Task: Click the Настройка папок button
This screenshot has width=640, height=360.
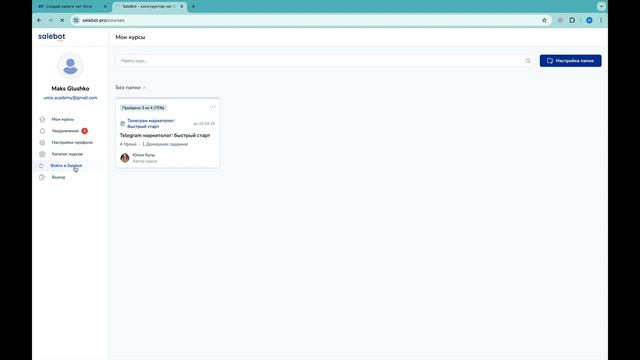Action: [x=570, y=61]
